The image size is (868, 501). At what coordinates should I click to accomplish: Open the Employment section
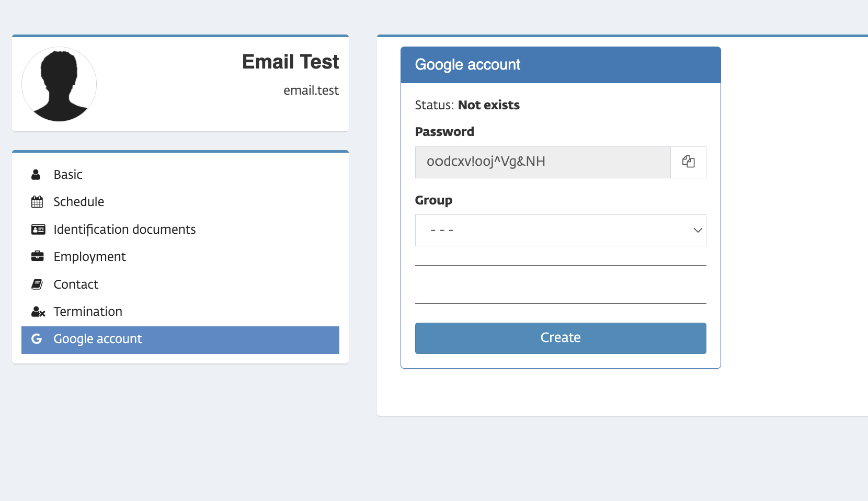pyautogui.click(x=180, y=257)
